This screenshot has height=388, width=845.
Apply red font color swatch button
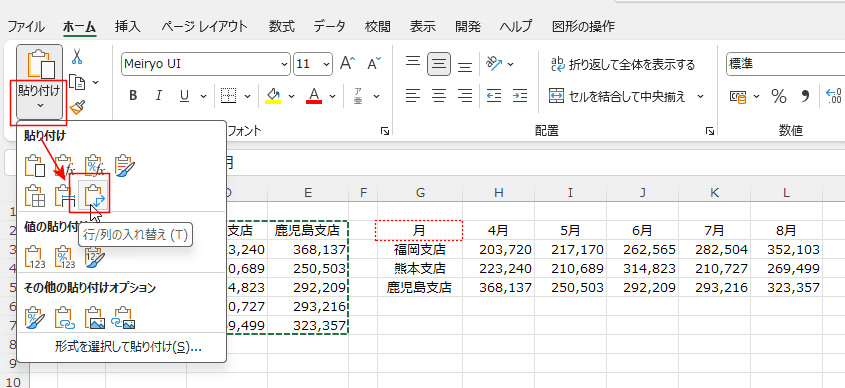pyautogui.click(x=314, y=96)
